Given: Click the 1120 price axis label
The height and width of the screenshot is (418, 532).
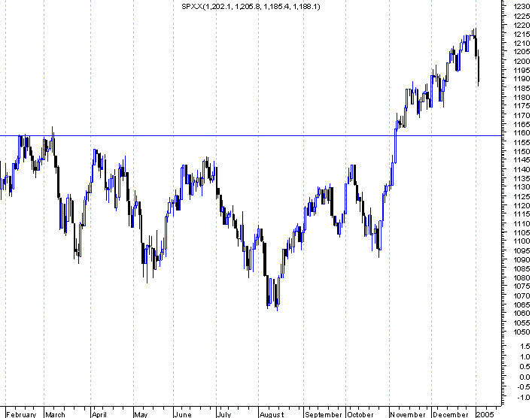Looking at the screenshot, I should point(521,205).
